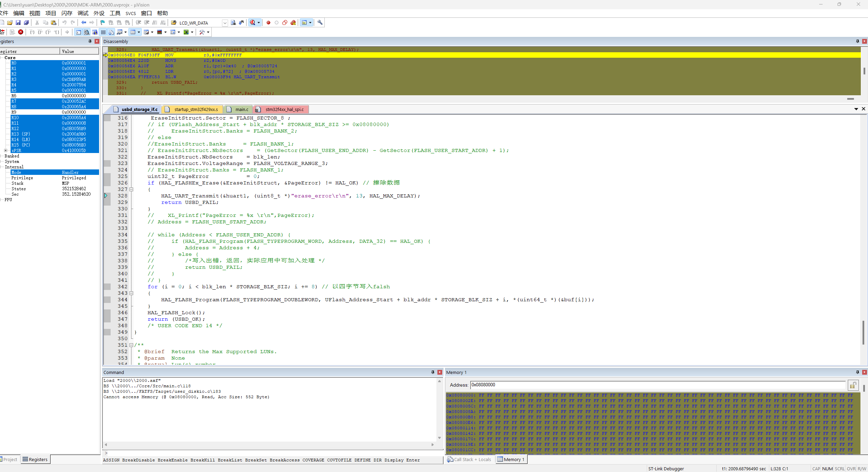Comment the selection with the comment icon
The image size is (868, 472).
point(155,23)
